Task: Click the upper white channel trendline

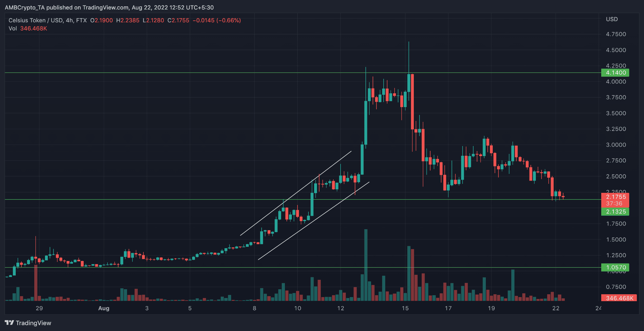Action: click(296, 193)
